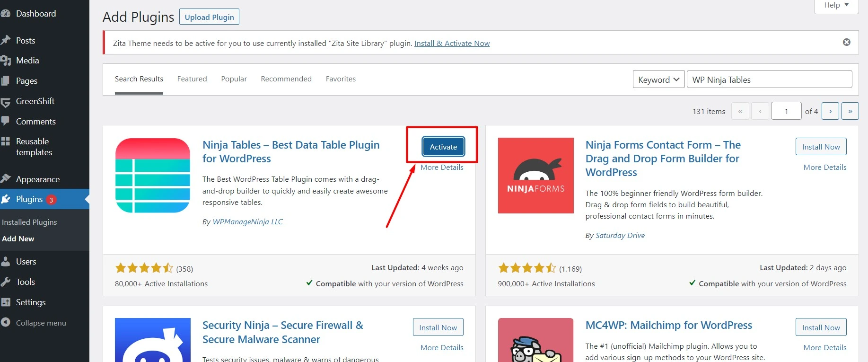
Task: Switch to Search Results tab
Action: point(139,79)
